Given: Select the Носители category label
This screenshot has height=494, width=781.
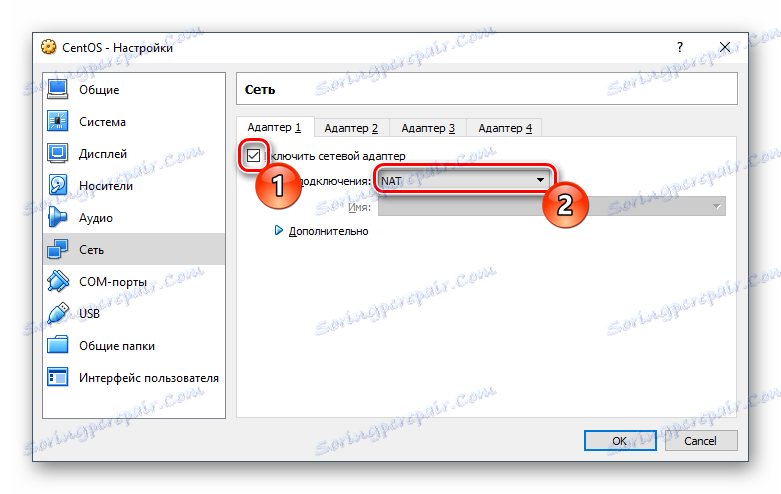Looking at the screenshot, I should pos(106,186).
